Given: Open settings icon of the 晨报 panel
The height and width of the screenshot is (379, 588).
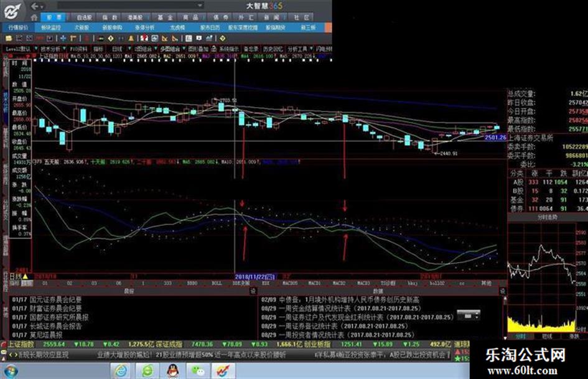Looking at the screenshot, I should pos(253,291).
